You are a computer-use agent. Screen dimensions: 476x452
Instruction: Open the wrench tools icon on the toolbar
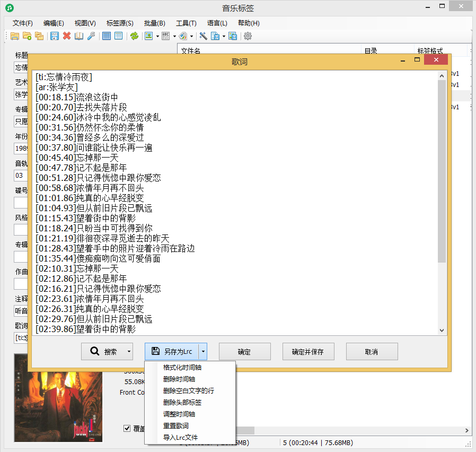click(x=91, y=36)
